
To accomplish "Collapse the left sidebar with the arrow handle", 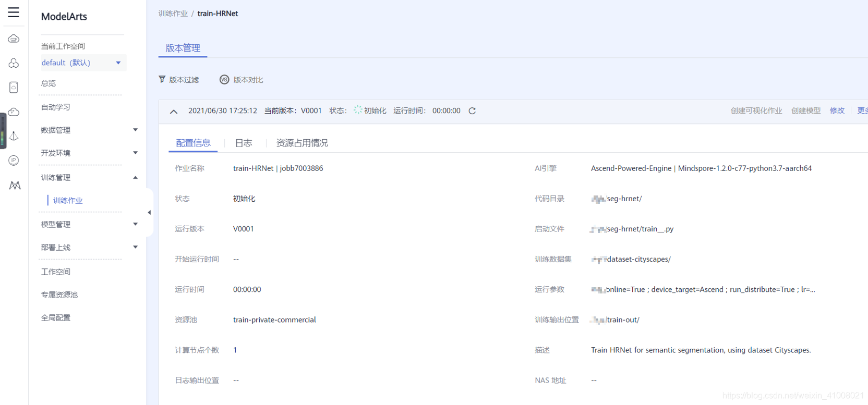I will 149,213.
